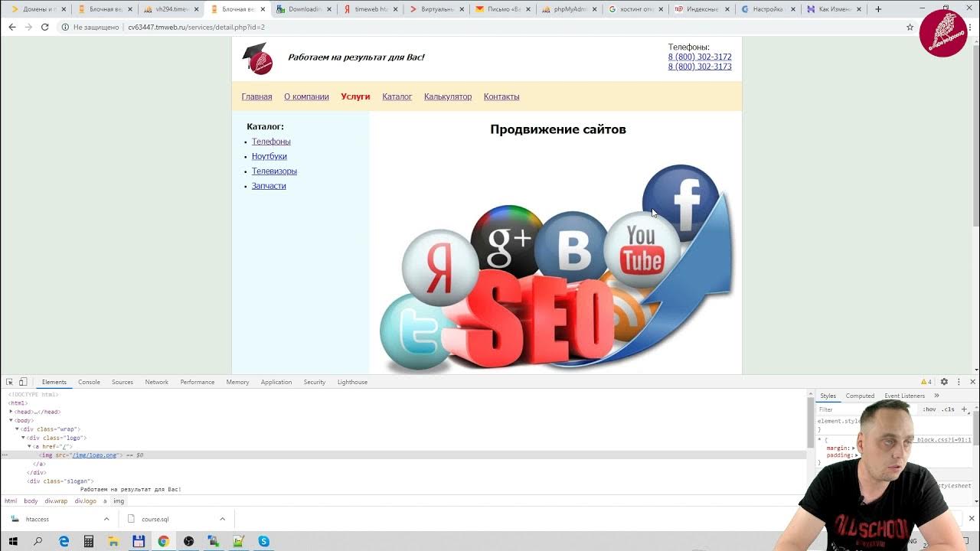Collapse the a href node
Viewport: 980px width, 551px height.
point(30,446)
